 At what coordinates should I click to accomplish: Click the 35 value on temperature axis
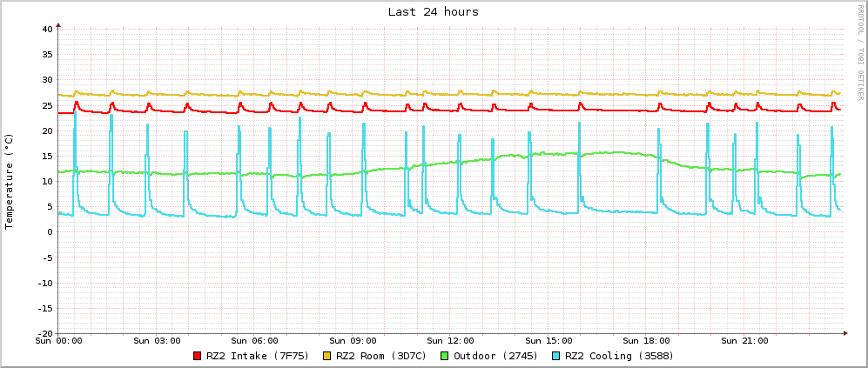(48, 54)
